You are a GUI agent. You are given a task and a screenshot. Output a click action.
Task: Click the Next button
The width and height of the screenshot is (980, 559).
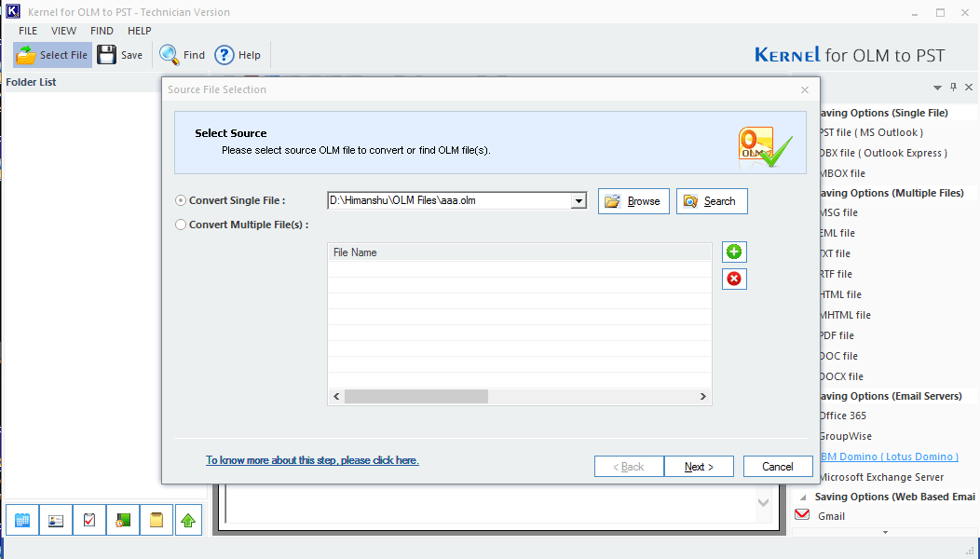point(699,467)
